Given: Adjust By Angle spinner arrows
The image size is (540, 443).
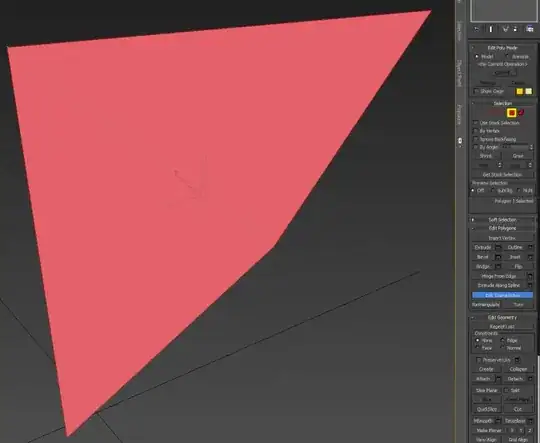Looking at the screenshot, I should pyautogui.click(x=531, y=147).
